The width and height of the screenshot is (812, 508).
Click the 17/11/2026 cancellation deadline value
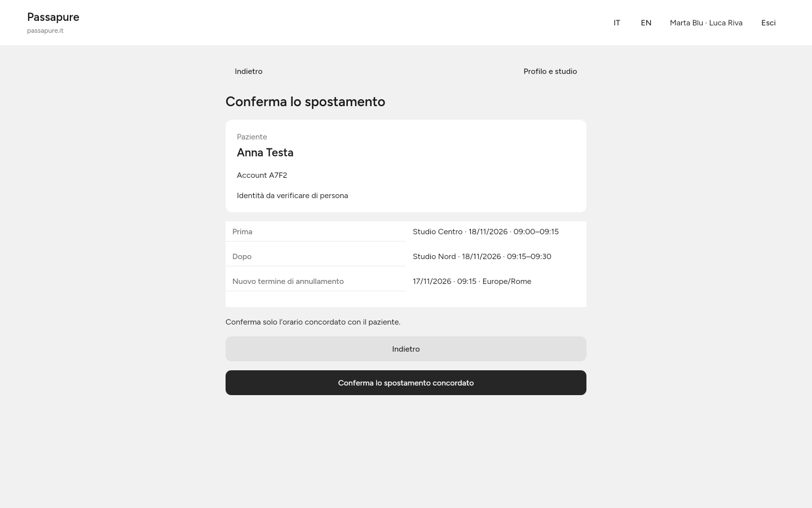[472, 281]
